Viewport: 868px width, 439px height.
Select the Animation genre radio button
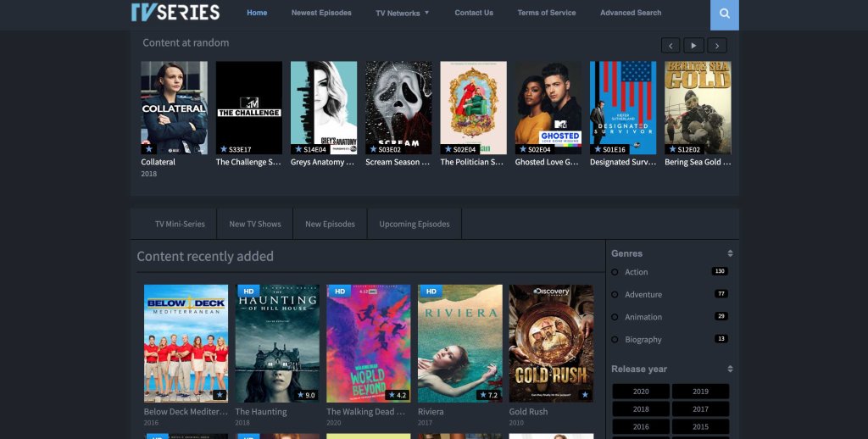[615, 317]
